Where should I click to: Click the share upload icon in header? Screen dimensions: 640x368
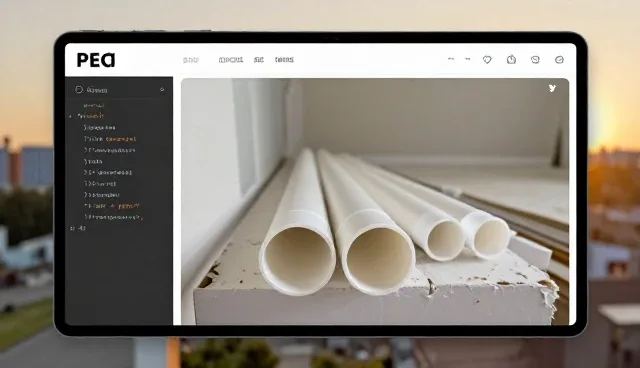(511, 60)
